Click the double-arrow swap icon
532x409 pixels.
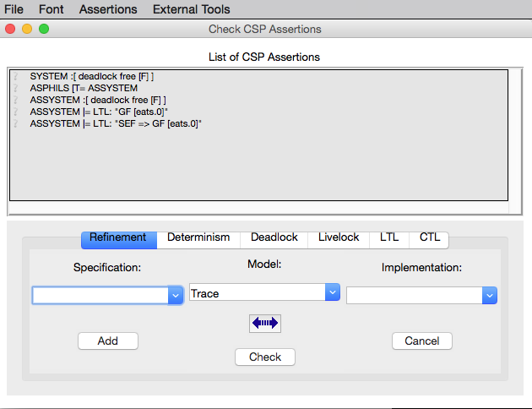coord(264,323)
